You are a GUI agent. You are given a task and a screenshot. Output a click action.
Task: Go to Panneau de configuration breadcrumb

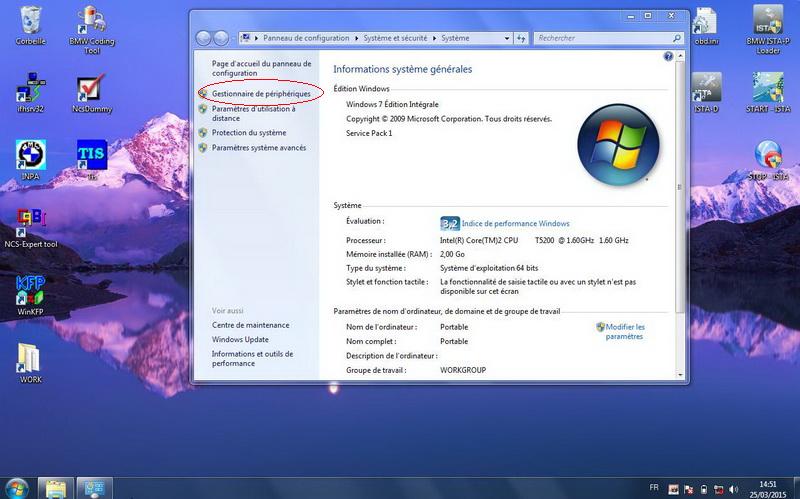pos(306,38)
